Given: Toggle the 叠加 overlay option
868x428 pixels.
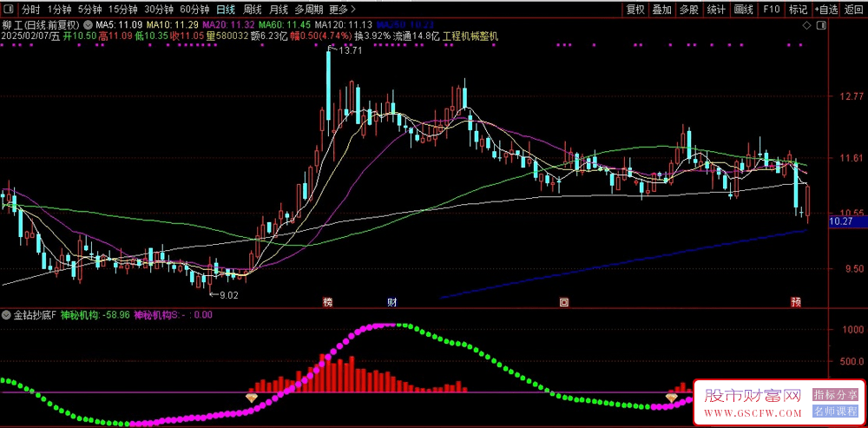Looking at the screenshot, I should pos(662,10).
